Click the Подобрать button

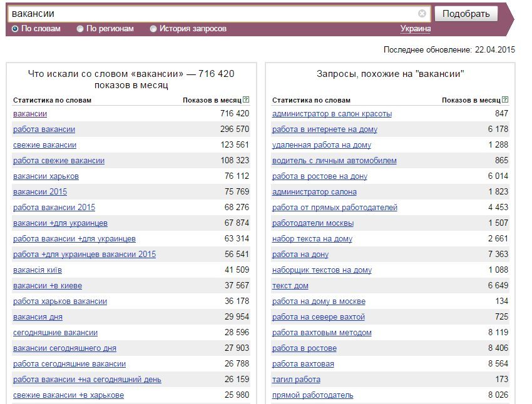click(466, 14)
